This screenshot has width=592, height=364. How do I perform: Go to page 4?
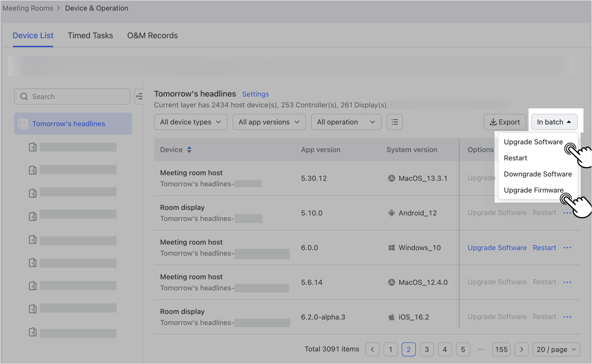(445, 349)
